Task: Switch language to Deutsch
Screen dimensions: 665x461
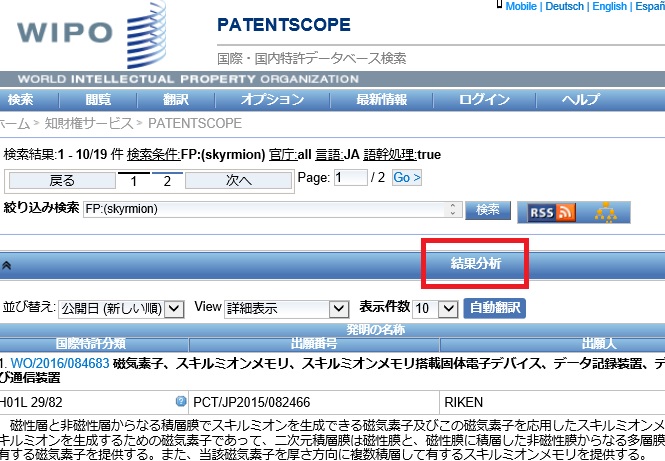Action: click(x=564, y=6)
